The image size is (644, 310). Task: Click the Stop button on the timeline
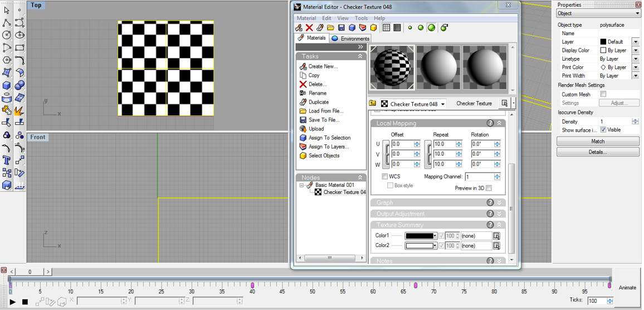tap(25, 302)
